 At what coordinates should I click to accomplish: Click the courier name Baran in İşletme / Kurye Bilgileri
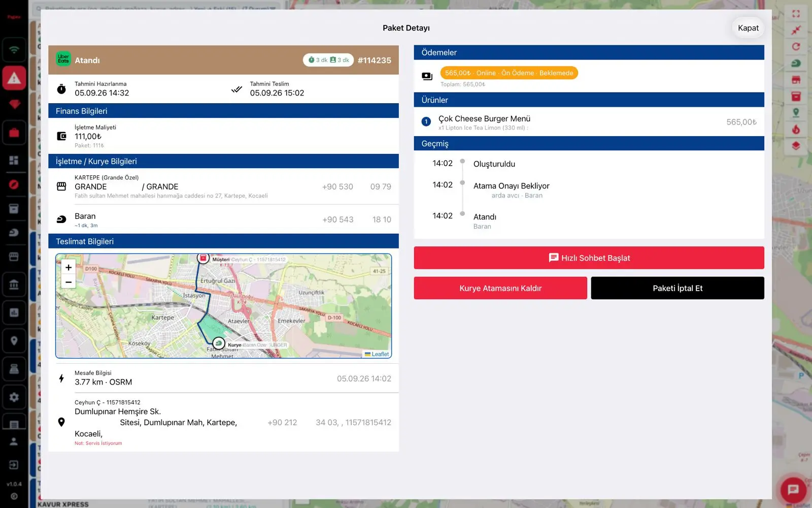(85, 216)
